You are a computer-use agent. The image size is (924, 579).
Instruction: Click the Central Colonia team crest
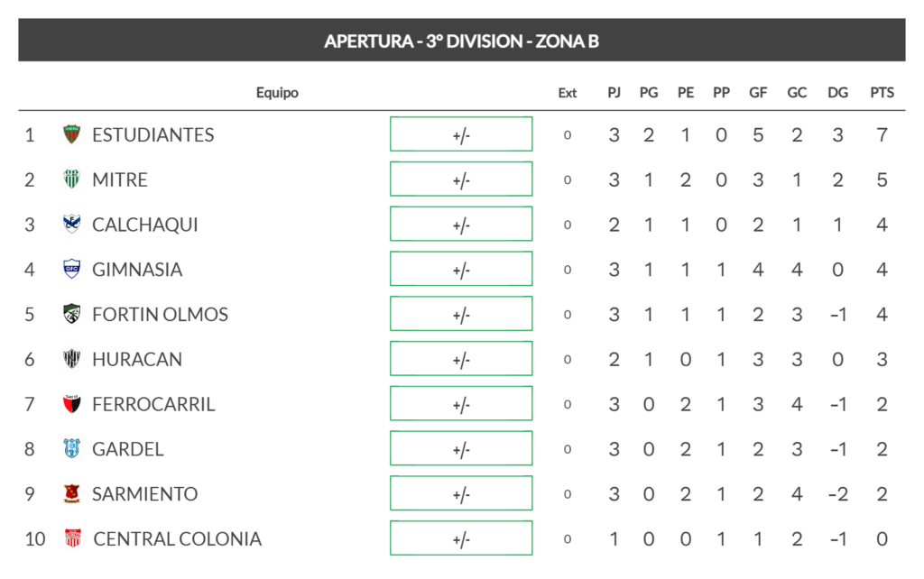(x=73, y=539)
